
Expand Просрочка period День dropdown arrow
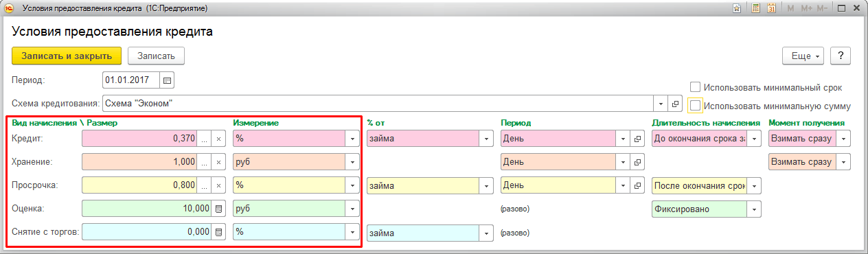623,185
